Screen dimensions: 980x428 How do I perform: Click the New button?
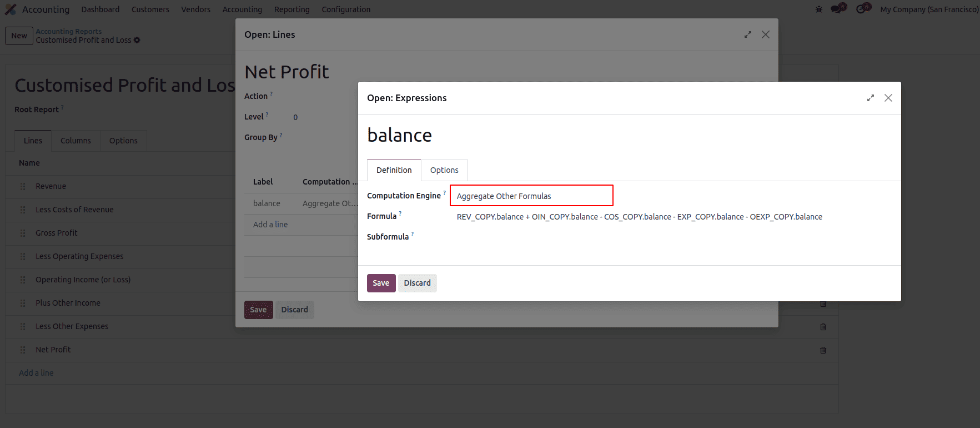click(x=19, y=36)
